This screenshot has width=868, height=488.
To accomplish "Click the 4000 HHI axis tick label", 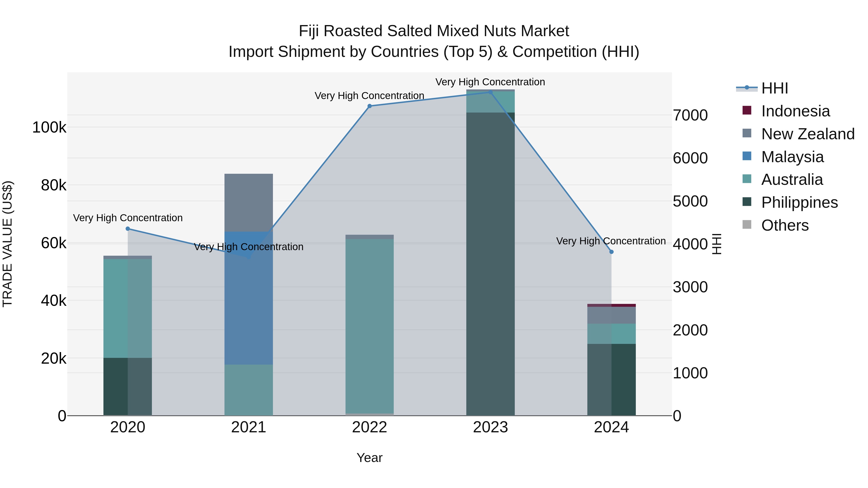I will 691,244.
